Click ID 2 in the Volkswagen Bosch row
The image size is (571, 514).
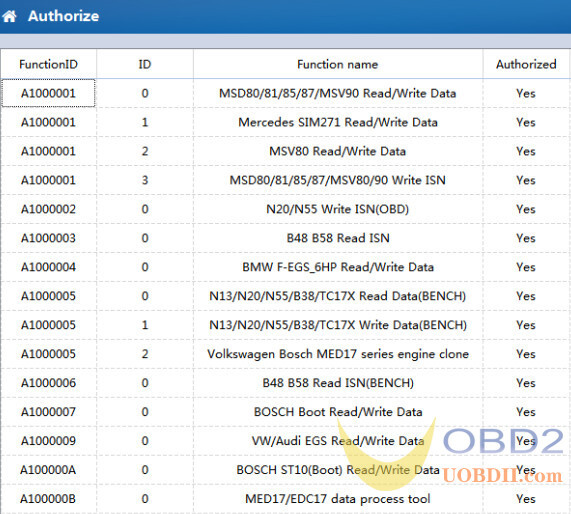point(145,354)
